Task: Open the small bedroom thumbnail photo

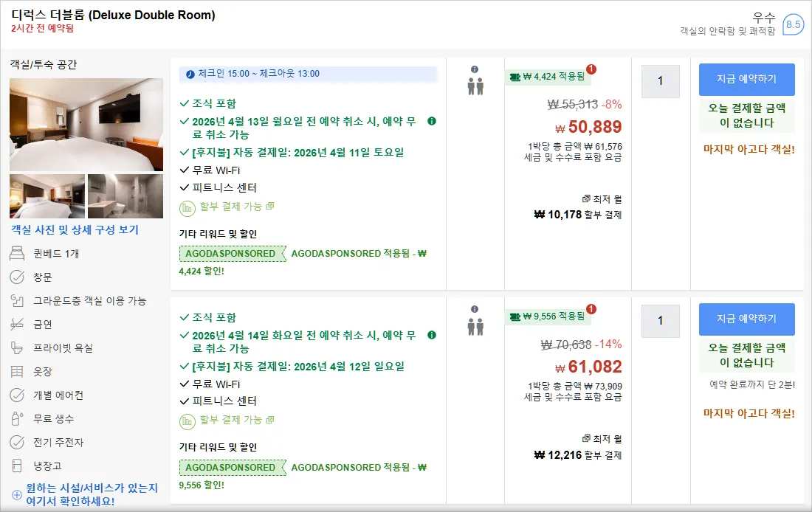Action: coord(47,196)
